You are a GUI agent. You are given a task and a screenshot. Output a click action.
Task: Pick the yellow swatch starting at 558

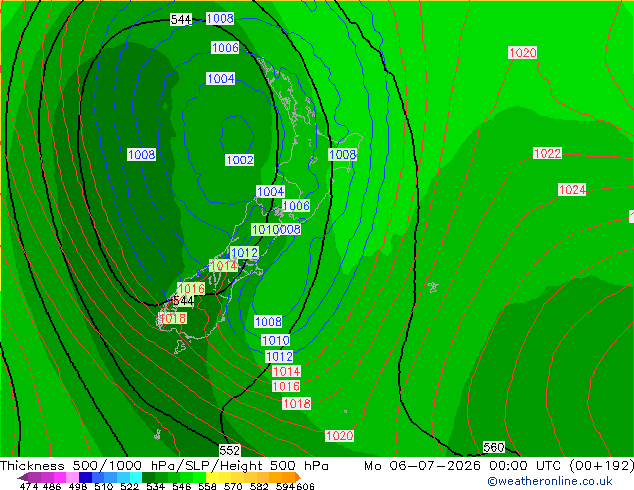(x=212, y=477)
